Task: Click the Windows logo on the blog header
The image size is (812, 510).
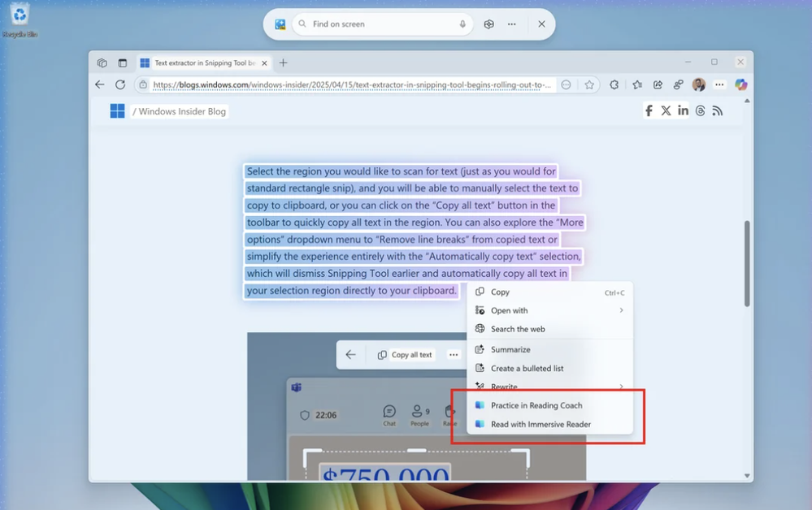Action: [118, 111]
